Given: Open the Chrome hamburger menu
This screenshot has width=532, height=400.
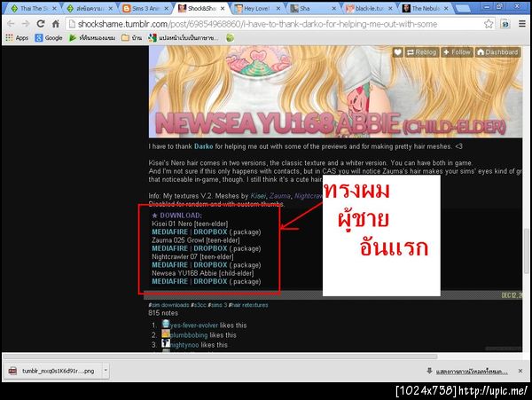Looking at the screenshot, I should pos(522,24).
